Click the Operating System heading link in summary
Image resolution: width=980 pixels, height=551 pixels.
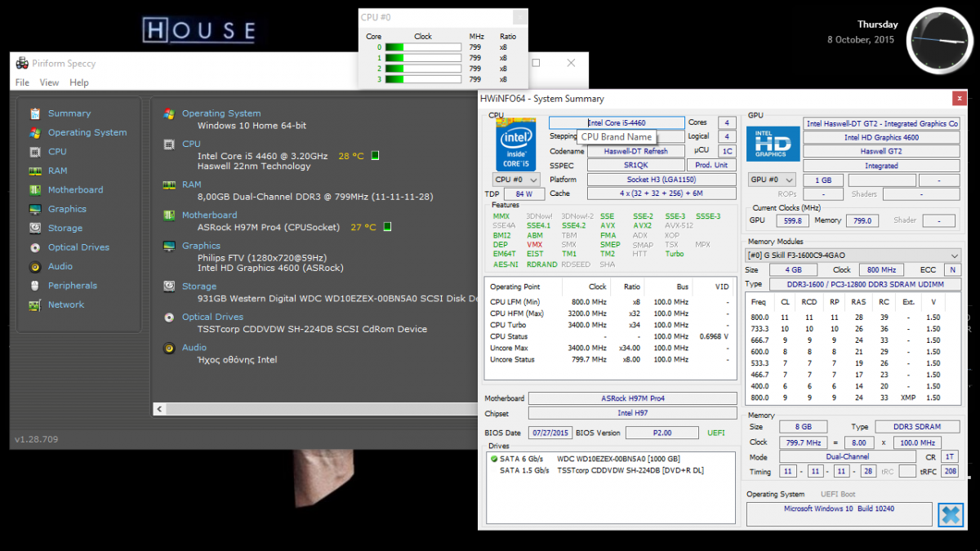tap(221, 113)
